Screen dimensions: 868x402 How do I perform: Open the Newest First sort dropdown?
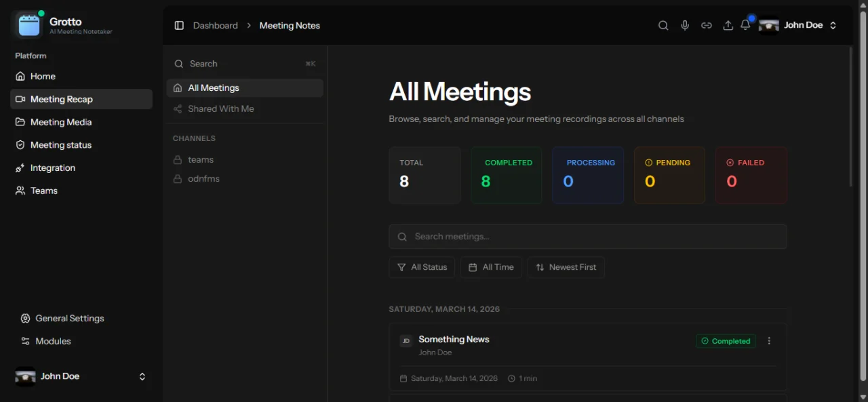click(x=566, y=267)
